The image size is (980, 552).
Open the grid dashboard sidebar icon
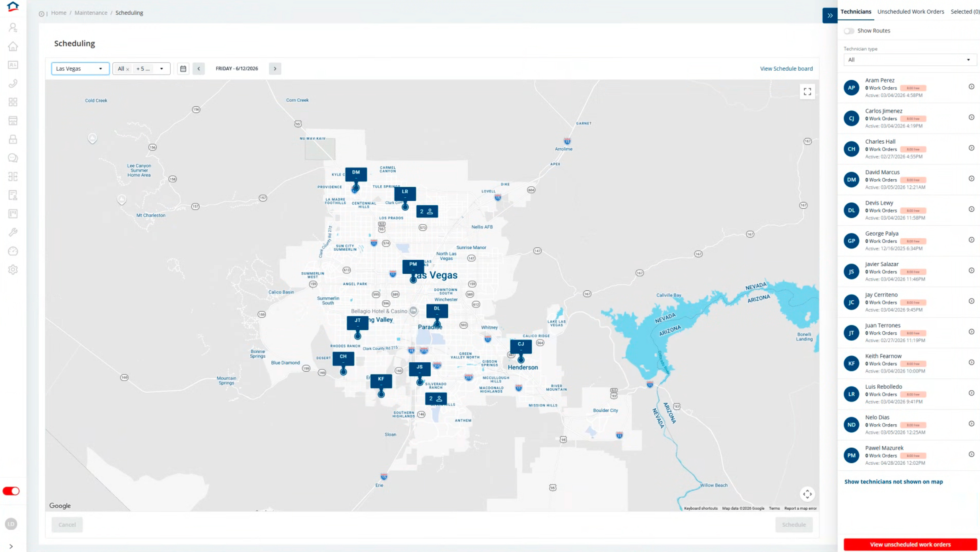[13, 102]
